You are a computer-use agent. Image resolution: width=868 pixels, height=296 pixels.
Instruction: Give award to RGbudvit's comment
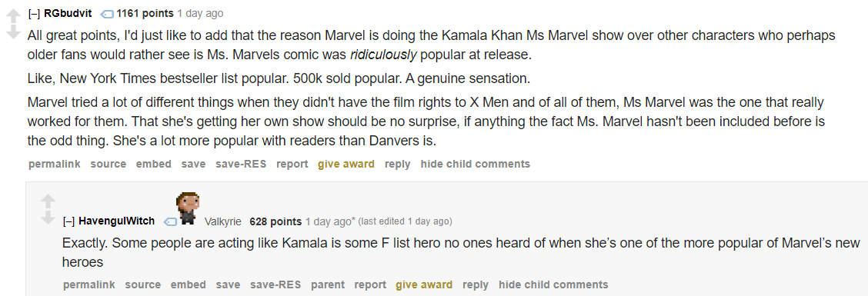point(346,164)
